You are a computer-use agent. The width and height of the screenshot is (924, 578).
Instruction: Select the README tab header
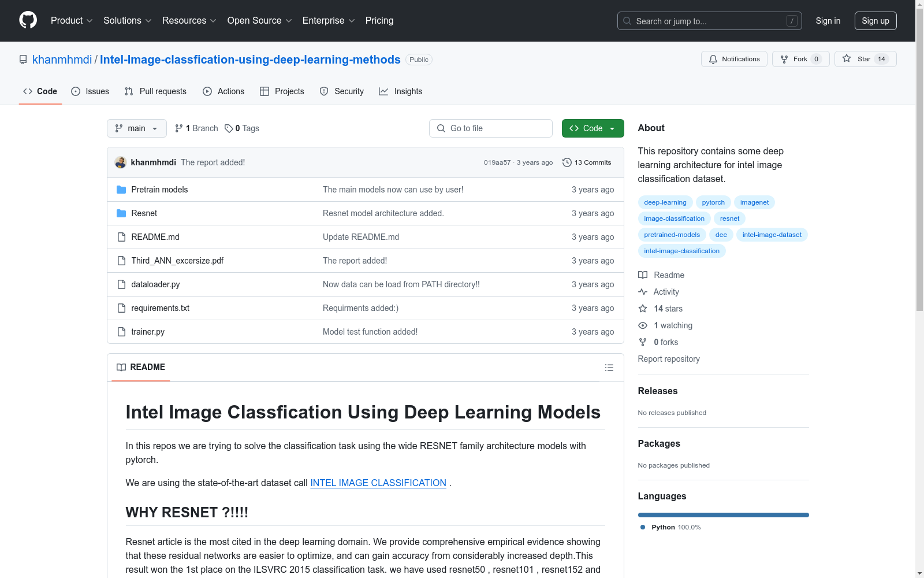[141, 367]
